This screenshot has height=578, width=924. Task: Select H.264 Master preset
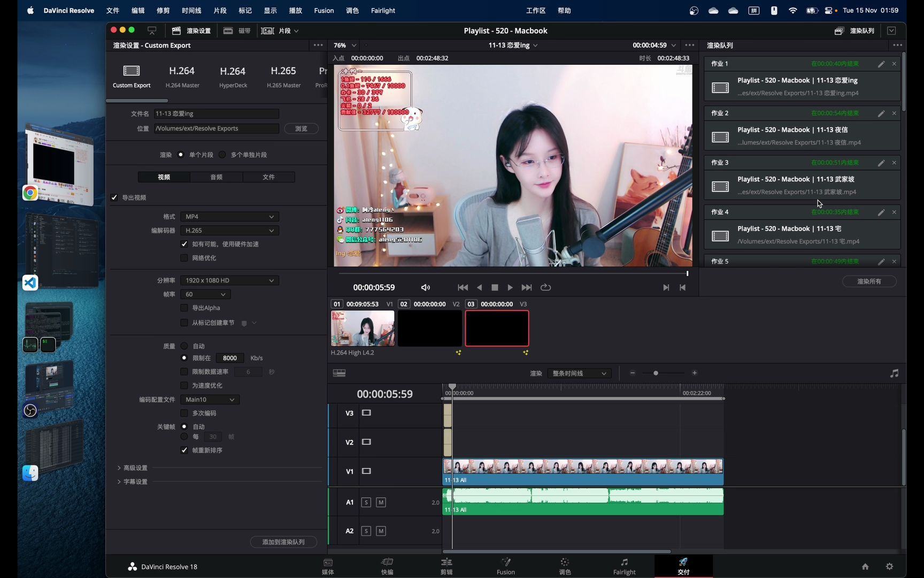click(x=182, y=77)
